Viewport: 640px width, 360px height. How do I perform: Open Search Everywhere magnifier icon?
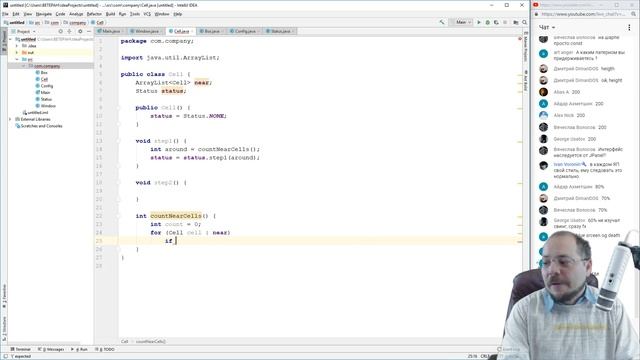[x=524, y=22]
